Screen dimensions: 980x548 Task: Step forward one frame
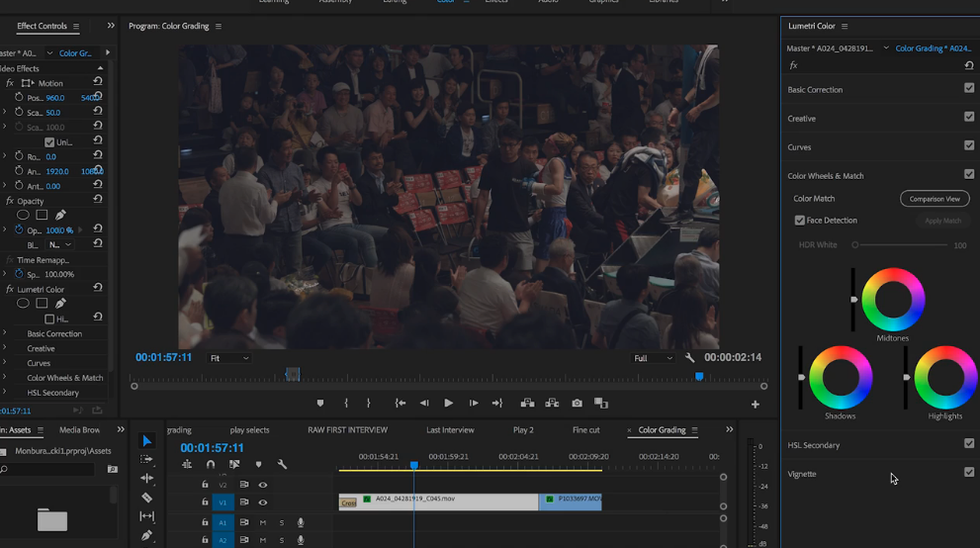(x=473, y=403)
